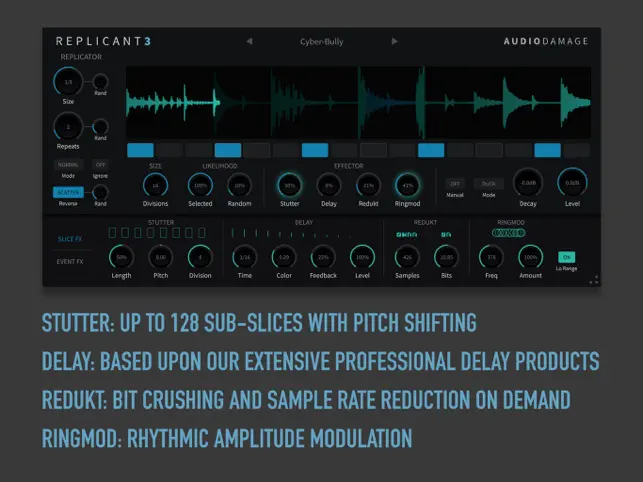Adjust the Rand knob next to Repeats
The height and width of the screenshot is (482, 643).
coord(100,127)
